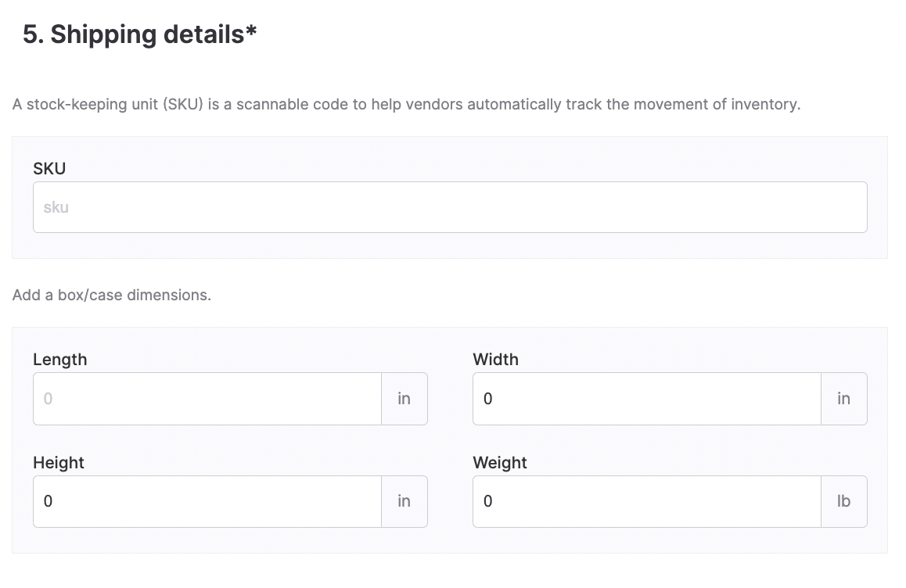This screenshot has width=906, height=588.
Task: Click the stock-keeping unit description text
Action: 406,105
